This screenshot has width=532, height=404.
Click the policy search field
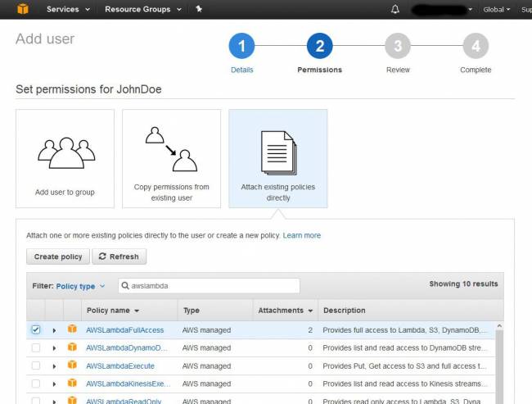click(x=209, y=286)
